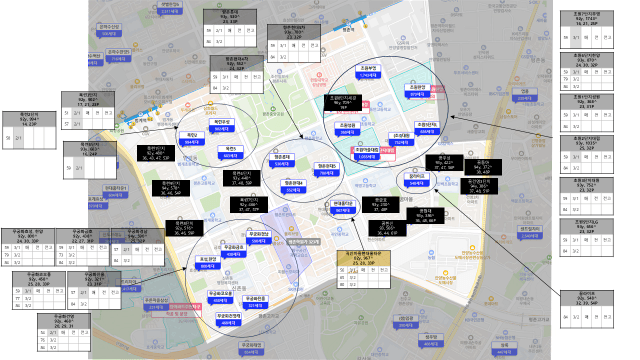The height and width of the screenshot is (360, 640).
Task: Open the 2,540세대 apartment marker
Action: 530,232
